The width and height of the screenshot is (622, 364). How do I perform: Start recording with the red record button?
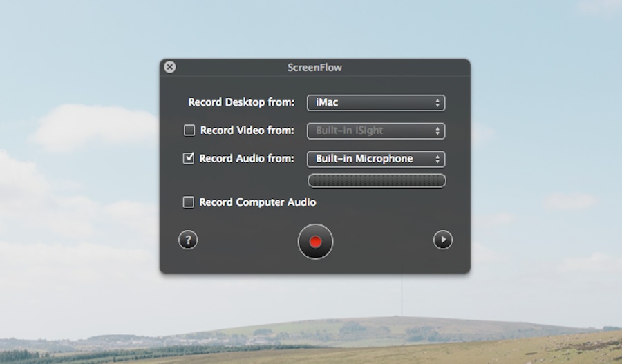[315, 242]
